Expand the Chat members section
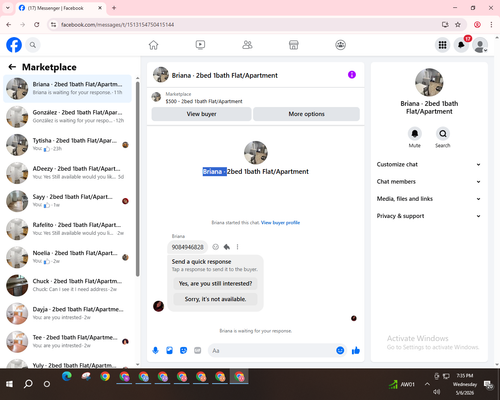Viewport: 500px width, 400px height. pos(429,182)
